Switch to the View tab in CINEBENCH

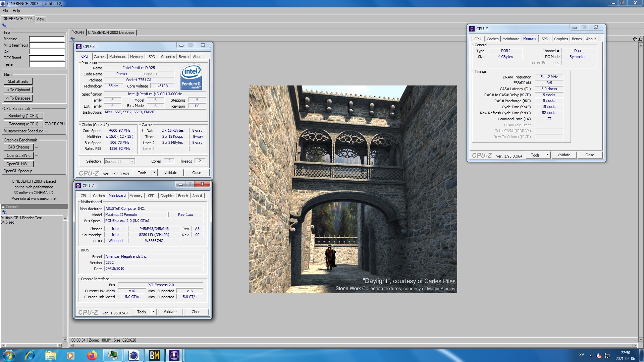coord(40,19)
